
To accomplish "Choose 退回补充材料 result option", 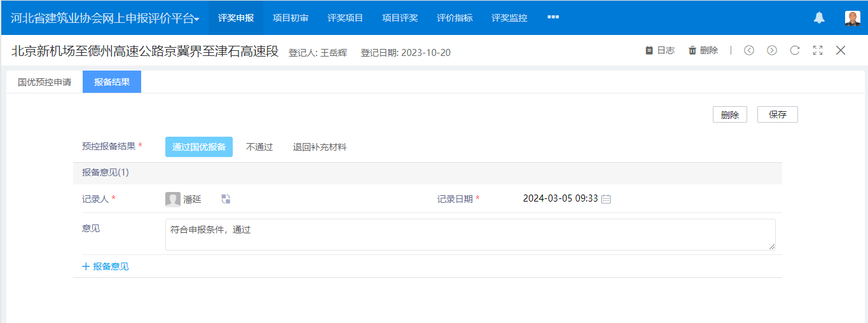I will coord(320,147).
